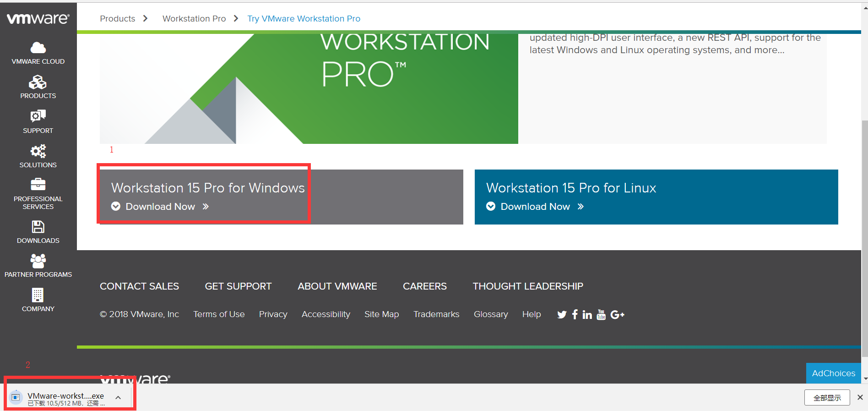Visit VMware's YouTube channel icon

[601, 314]
